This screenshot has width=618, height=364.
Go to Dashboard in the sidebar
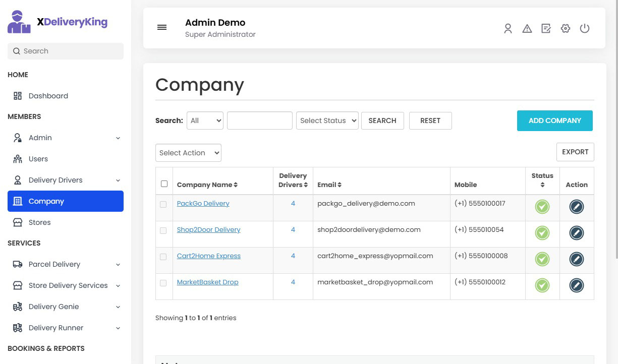[48, 96]
